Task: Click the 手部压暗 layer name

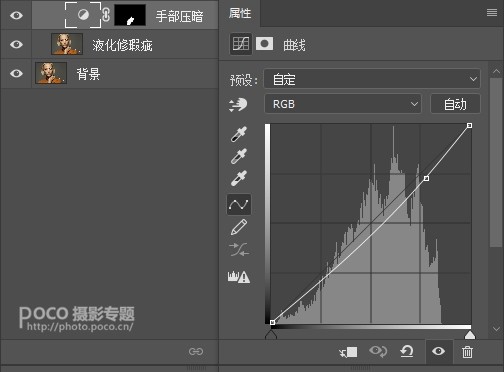Action: click(x=179, y=16)
